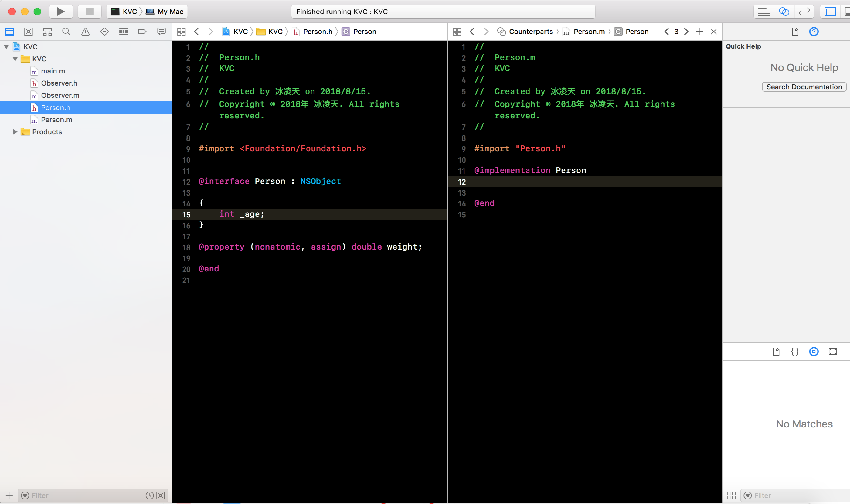Click the Run (play) button
This screenshot has width=850, height=504.
coord(61,12)
